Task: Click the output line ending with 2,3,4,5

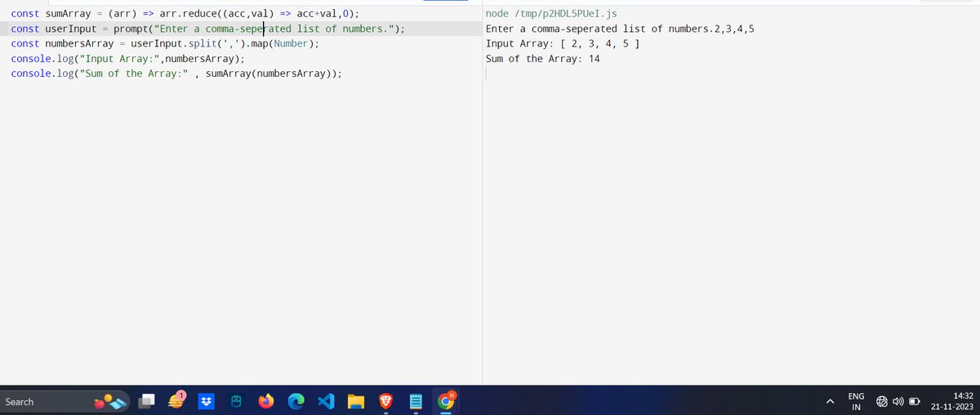Action: [620, 29]
